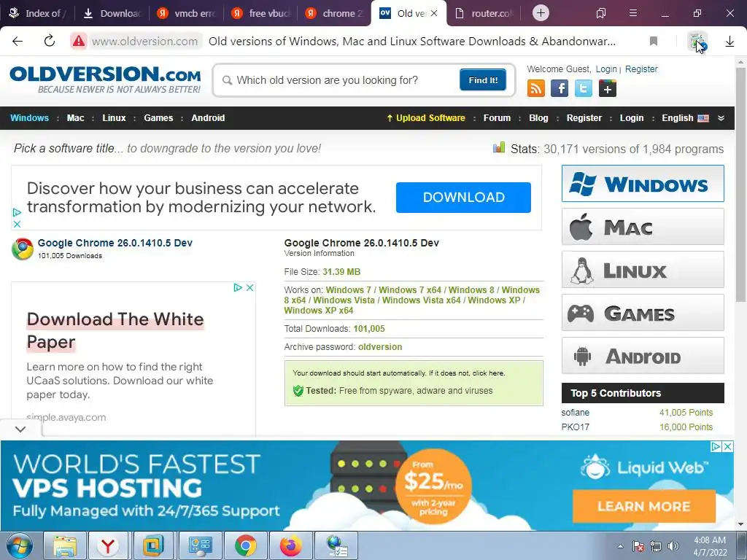Open the Forum nav link
Screen dimensions: 747x560
point(497,118)
